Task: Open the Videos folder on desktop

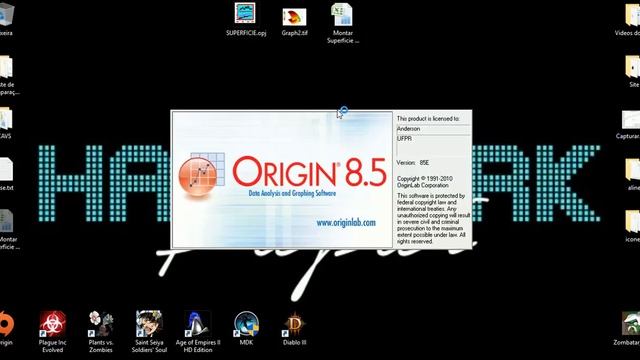Action: [629, 19]
